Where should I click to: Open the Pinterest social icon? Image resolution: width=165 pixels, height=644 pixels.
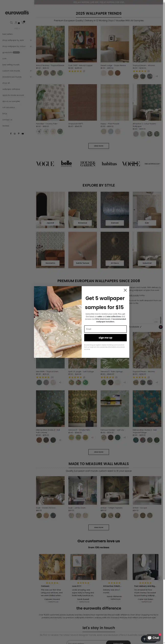pyautogui.click(x=18, y=133)
